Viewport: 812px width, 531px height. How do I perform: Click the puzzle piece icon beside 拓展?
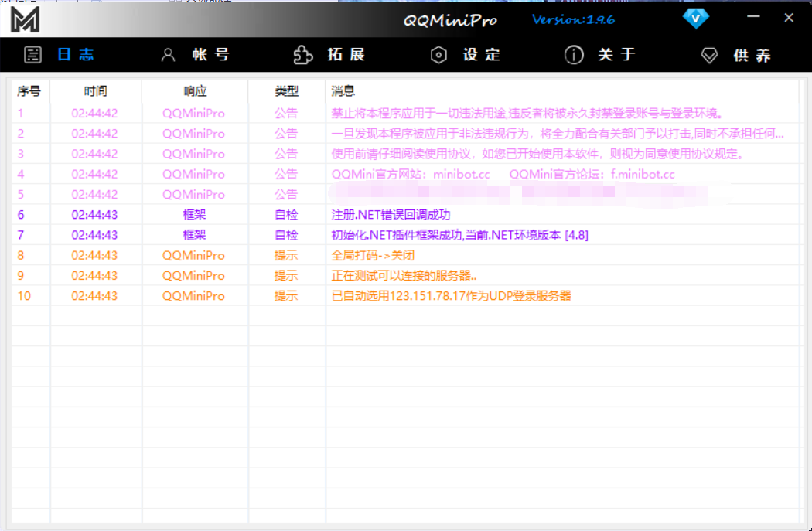(303, 54)
